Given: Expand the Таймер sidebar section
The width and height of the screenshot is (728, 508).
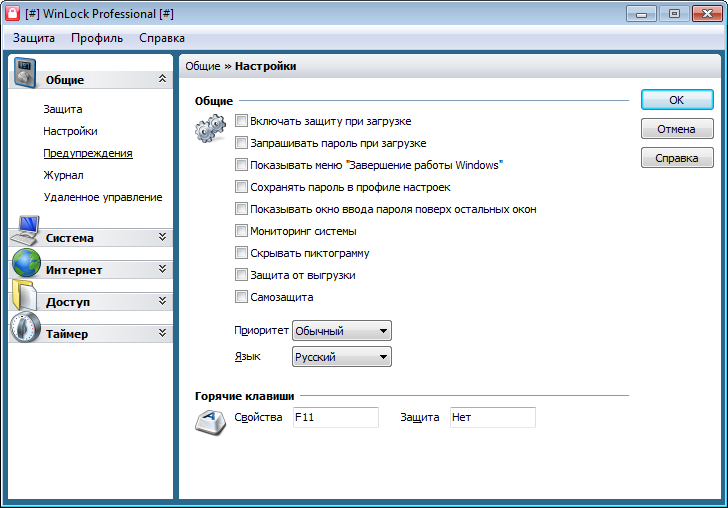Looking at the screenshot, I should [x=162, y=333].
